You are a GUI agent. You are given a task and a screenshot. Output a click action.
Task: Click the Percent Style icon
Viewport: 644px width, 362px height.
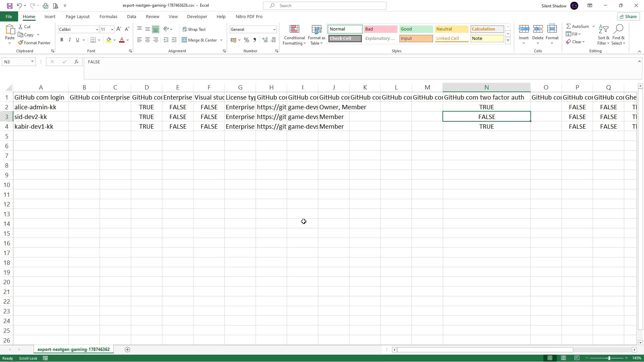pyautogui.click(x=247, y=40)
